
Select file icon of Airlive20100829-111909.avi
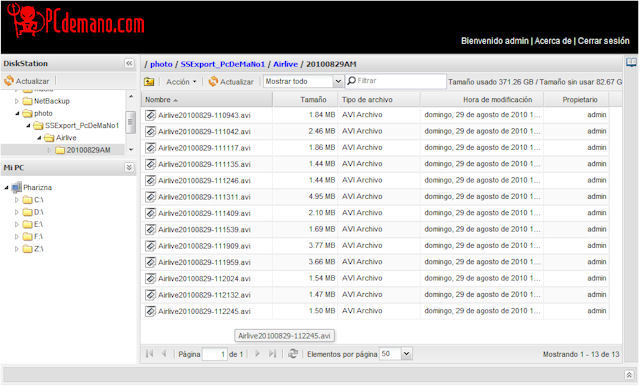tap(150, 246)
